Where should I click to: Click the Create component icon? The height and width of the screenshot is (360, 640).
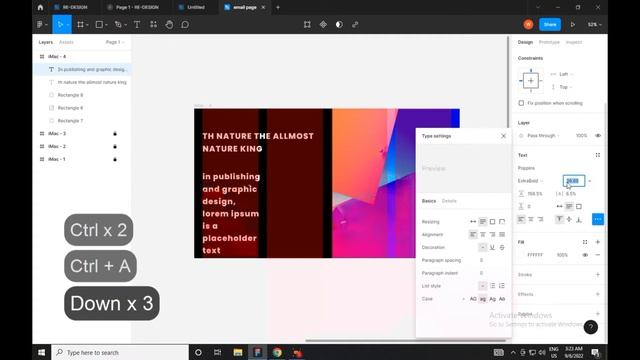323,24
